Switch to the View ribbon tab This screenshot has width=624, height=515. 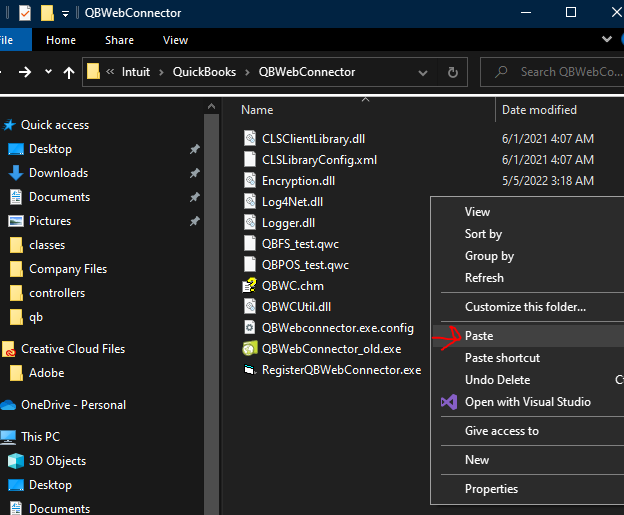pyautogui.click(x=176, y=40)
